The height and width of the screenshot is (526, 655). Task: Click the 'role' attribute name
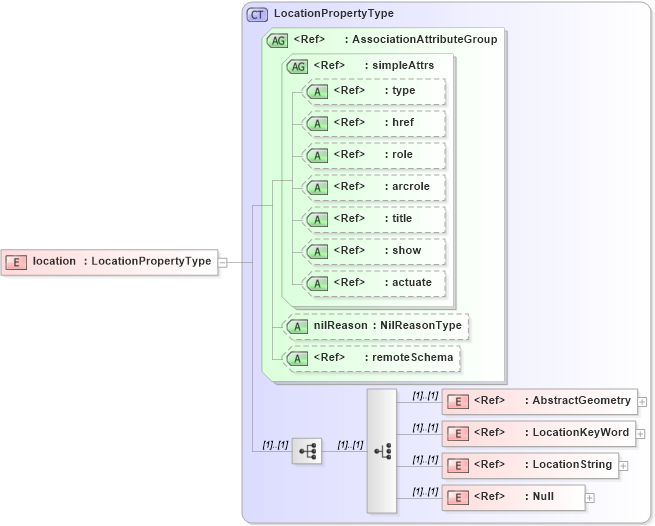pyautogui.click(x=402, y=155)
